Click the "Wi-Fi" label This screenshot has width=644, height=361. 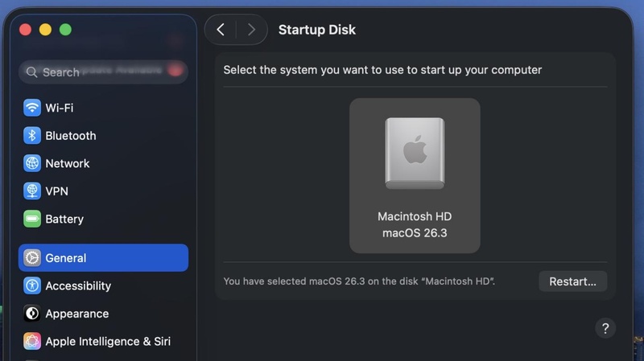60,108
